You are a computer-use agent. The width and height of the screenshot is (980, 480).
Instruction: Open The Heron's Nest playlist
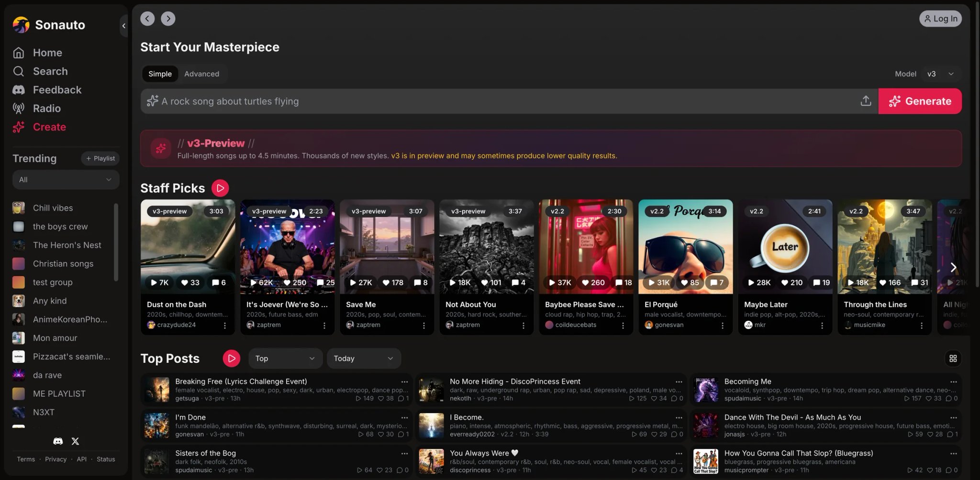[x=67, y=246]
